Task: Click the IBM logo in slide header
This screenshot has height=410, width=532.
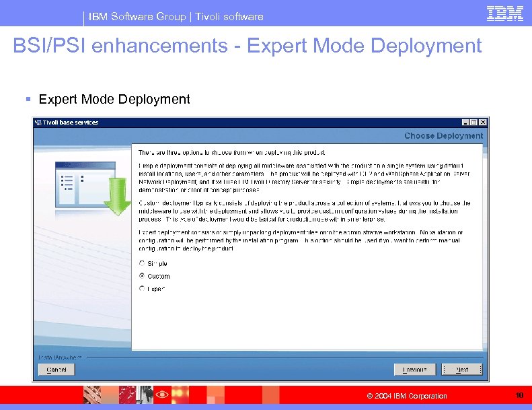Action: pos(505,13)
